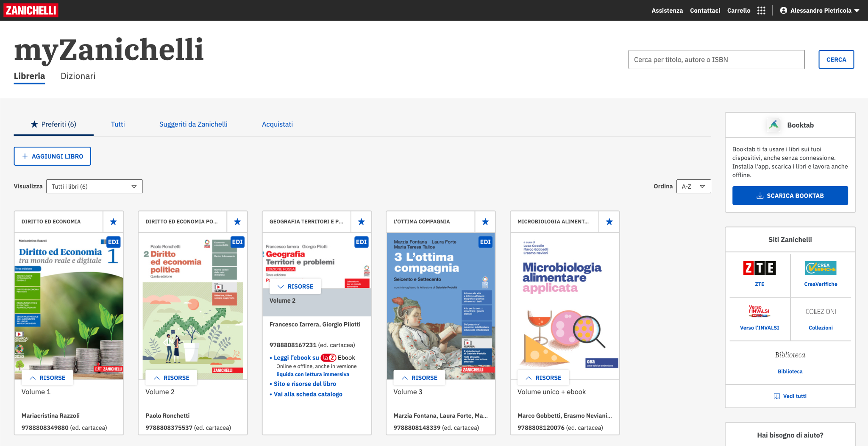The image size is (868, 446).
Task: Open the Ordina A-Z dropdown
Action: pyautogui.click(x=693, y=187)
